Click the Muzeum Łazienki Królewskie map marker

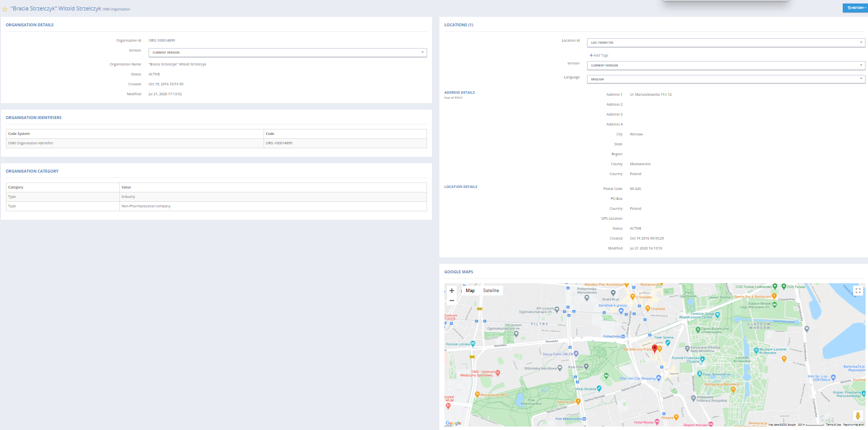click(756, 350)
